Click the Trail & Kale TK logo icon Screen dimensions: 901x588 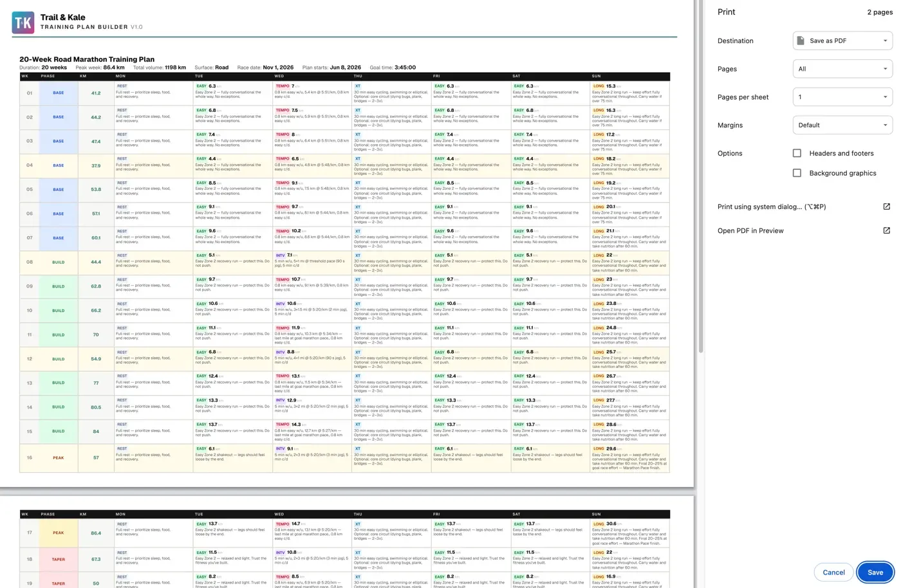tap(23, 23)
